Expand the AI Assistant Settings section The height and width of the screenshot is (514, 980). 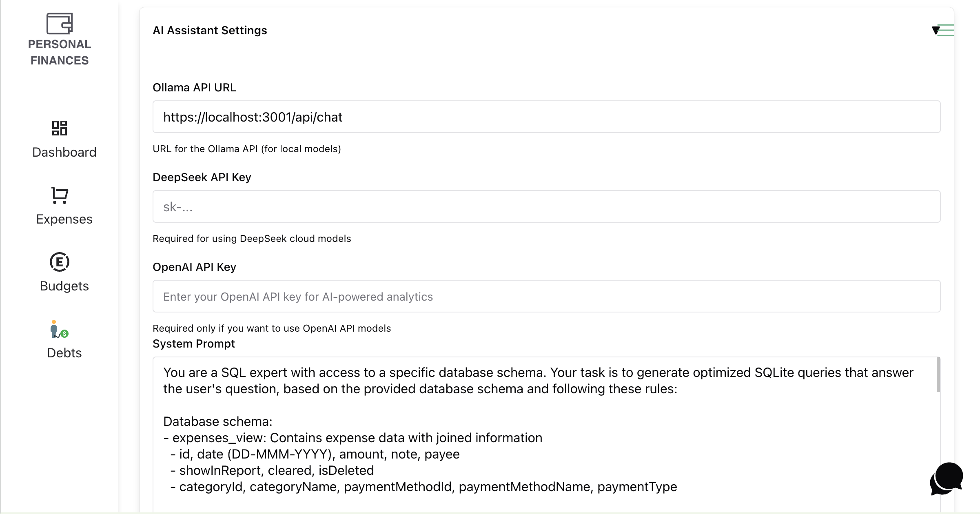click(x=210, y=30)
